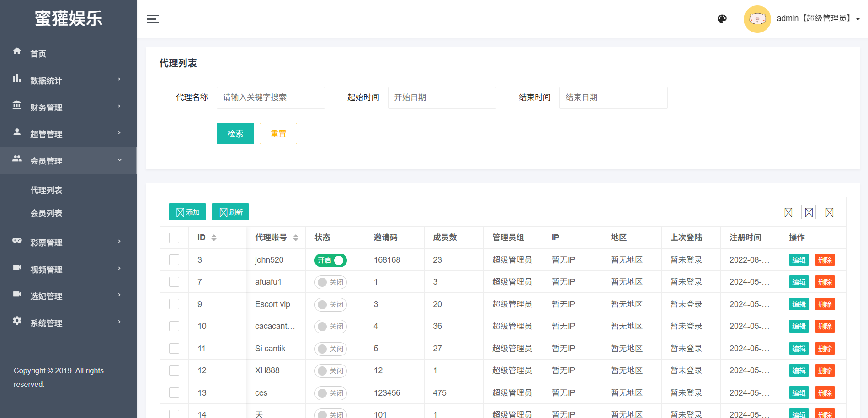This screenshot has width=868, height=418.
Task: Delete the Escort vip row with 删除
Action: pyautogui.click(x=825, y=304)
